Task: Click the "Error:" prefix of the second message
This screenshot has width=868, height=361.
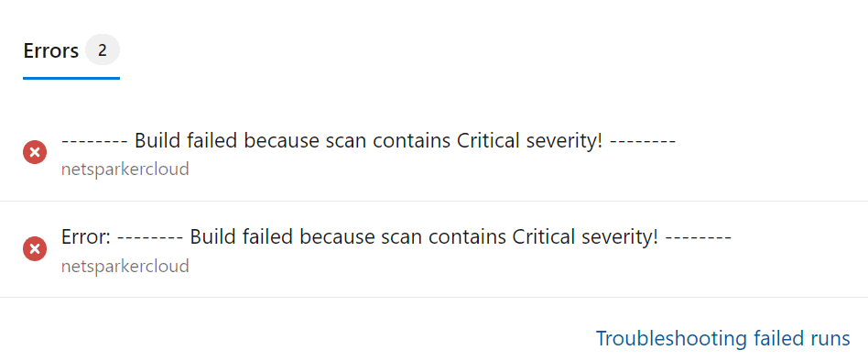Action: [x=87, y=237]
